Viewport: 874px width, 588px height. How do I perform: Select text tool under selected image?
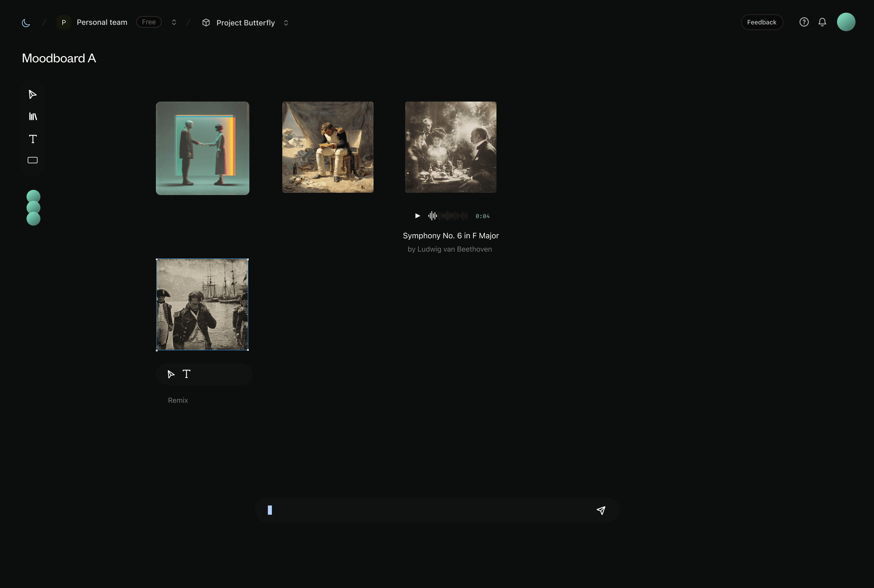coord(186,374)
